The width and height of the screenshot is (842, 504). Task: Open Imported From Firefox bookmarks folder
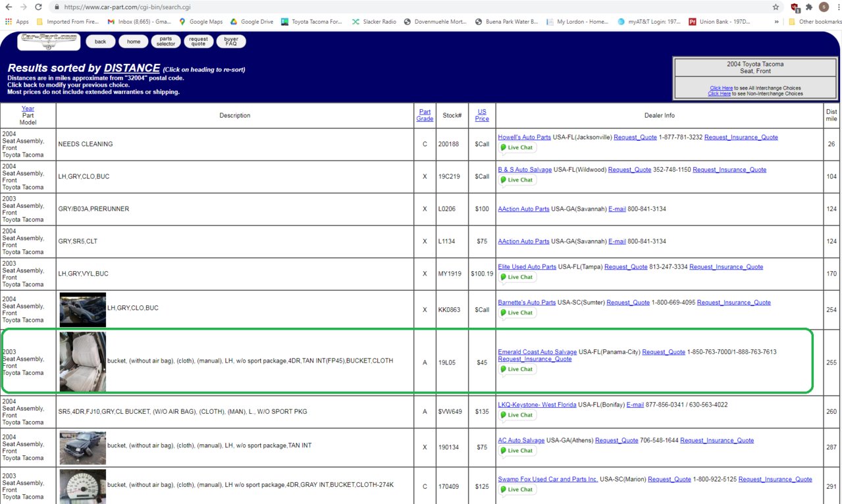[x=68, y=22]
